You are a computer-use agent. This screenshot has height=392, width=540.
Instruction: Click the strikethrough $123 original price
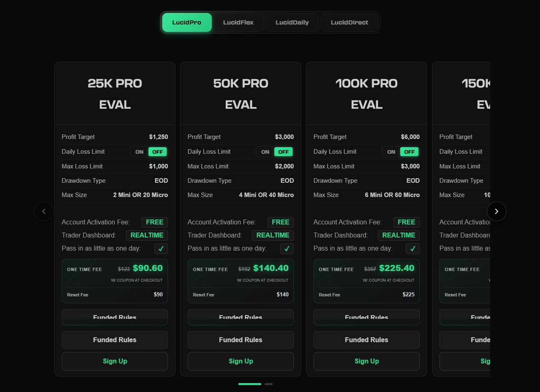124,269
